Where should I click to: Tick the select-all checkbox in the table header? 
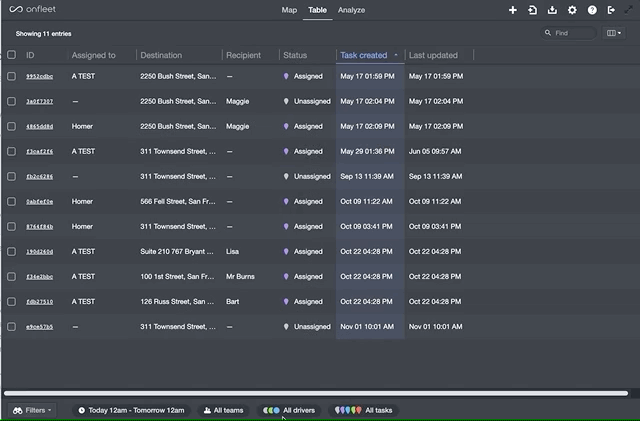(x=11, y=54)
